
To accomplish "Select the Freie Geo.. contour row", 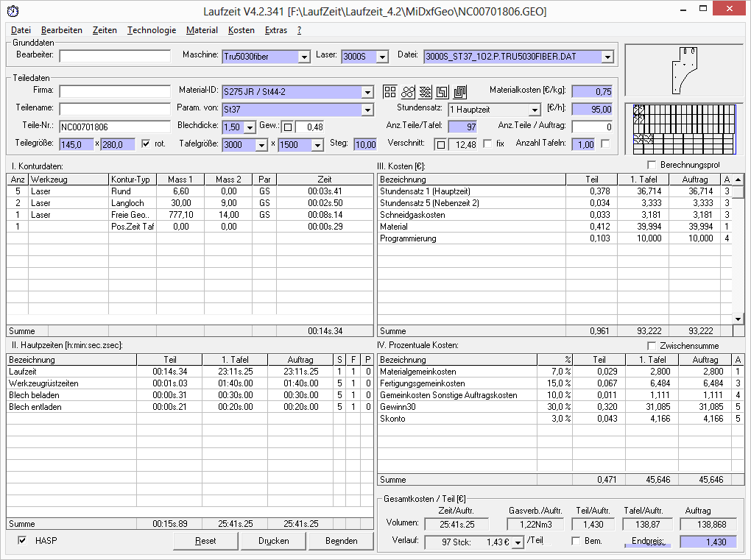I will coord(190,215).
